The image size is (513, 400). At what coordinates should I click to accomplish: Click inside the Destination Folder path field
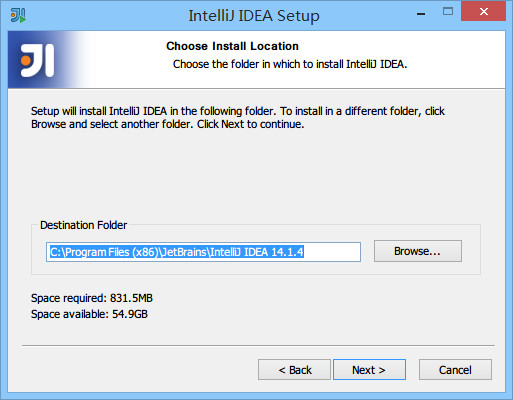click(x=203, y=252)
